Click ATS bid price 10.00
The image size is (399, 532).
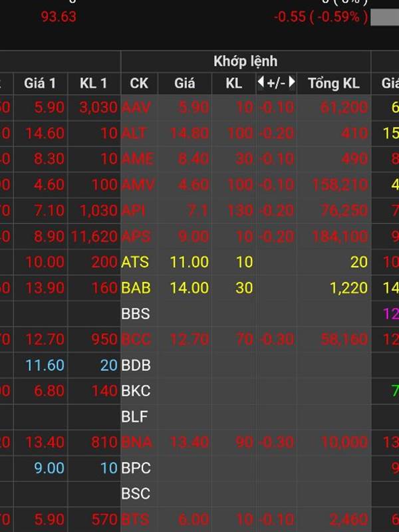point(45,262)
